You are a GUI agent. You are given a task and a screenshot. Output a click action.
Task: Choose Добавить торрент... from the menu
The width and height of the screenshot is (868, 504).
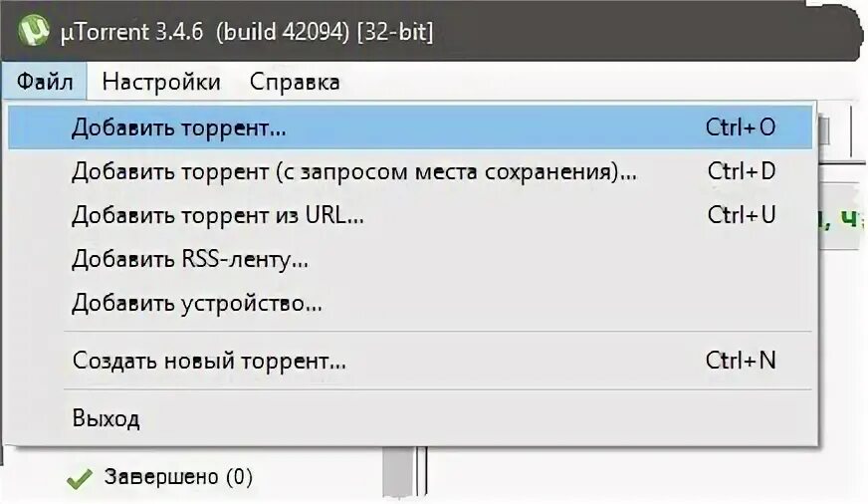(410, 127)
